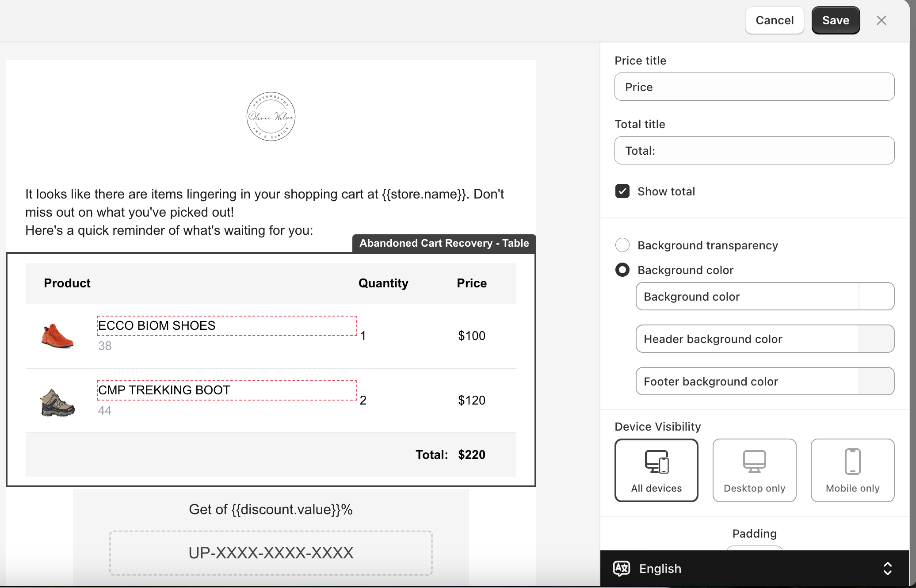Open the Footer background color swatch
The height and width of the screenshot is (588, 916).
[x=876, y=382]
